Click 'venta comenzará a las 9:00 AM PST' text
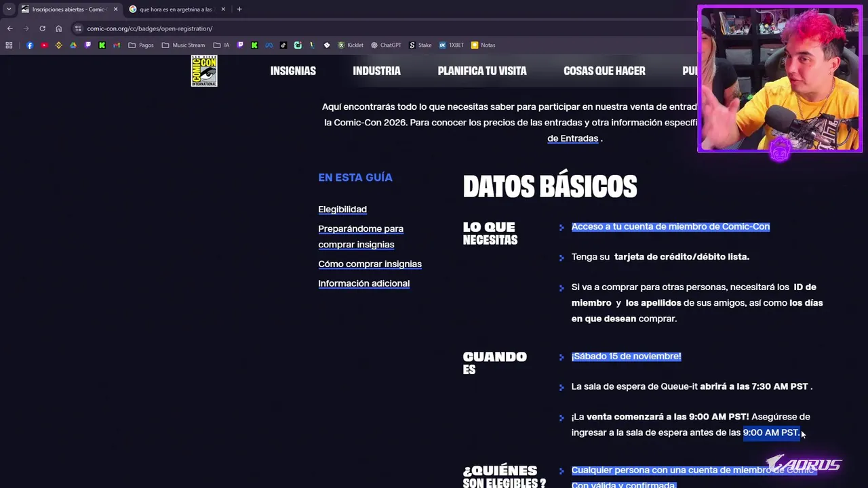868x488 pixels. (667, 417)
